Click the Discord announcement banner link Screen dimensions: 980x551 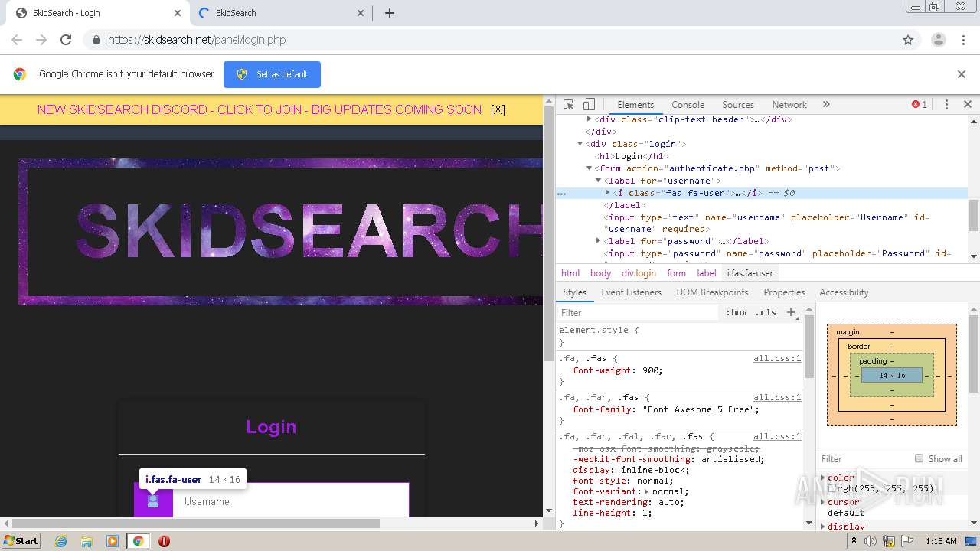click(260, 109)
